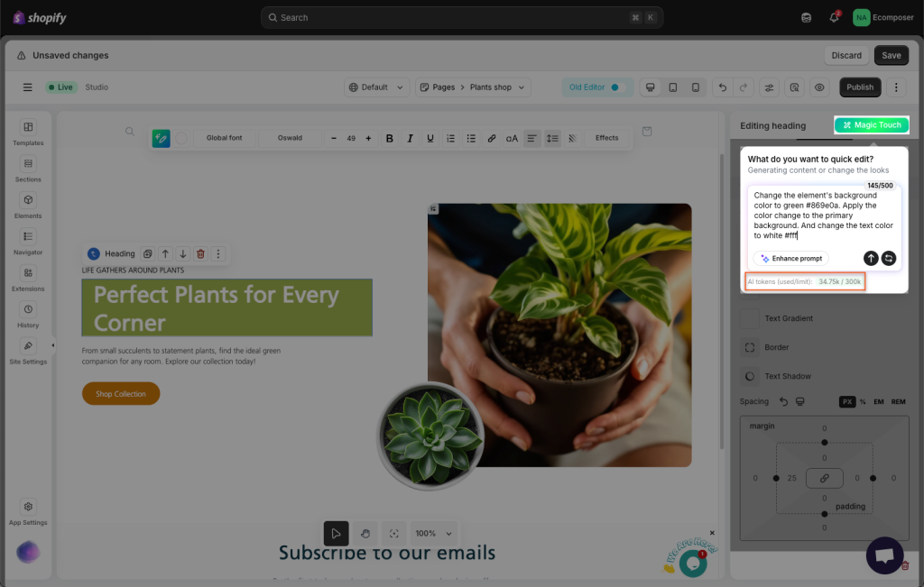Switch to Studio mode
Viewport: 924px width, 587px height.
97,87
